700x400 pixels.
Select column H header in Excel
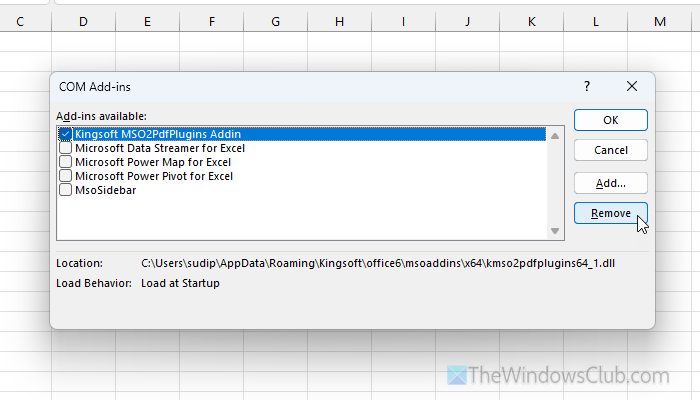339,21
